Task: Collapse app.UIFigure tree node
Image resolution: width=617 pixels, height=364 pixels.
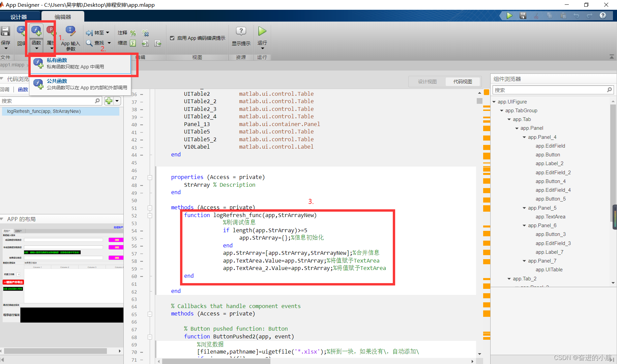Action: pos(494,102)
